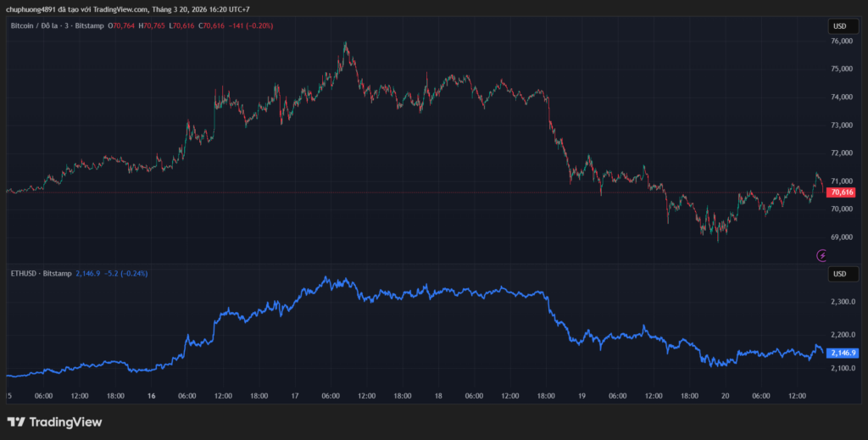Click the 2,100.00 level on ETH axis
868x440 pixels.
(844, 368)
